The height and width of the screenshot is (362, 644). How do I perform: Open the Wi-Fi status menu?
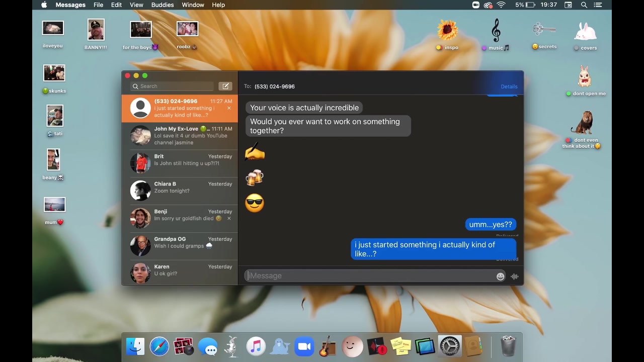pyautogui.click(x=501, y=5)
